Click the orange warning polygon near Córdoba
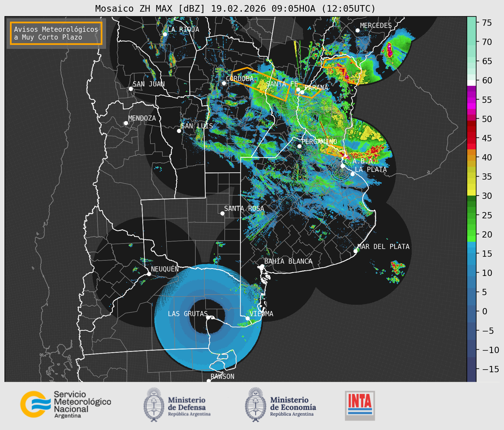Image resolution: width=504 pixels, height=430 pixels. [261, 84]
